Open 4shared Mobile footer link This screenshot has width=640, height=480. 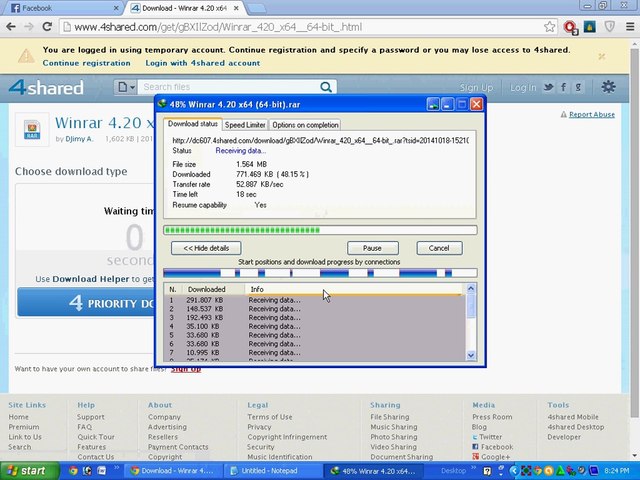(x=573, y=417)
